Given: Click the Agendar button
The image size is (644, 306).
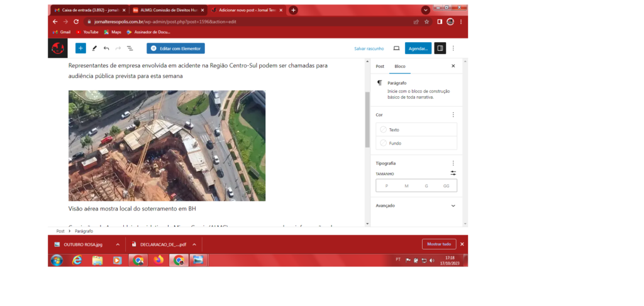Looking at the screenshot, I should (418, 48).
